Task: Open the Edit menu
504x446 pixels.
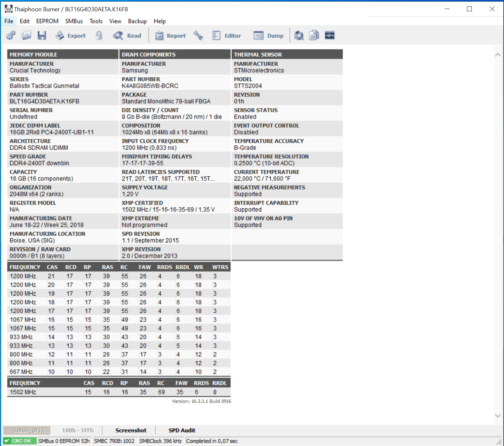Action: (24, 21)
